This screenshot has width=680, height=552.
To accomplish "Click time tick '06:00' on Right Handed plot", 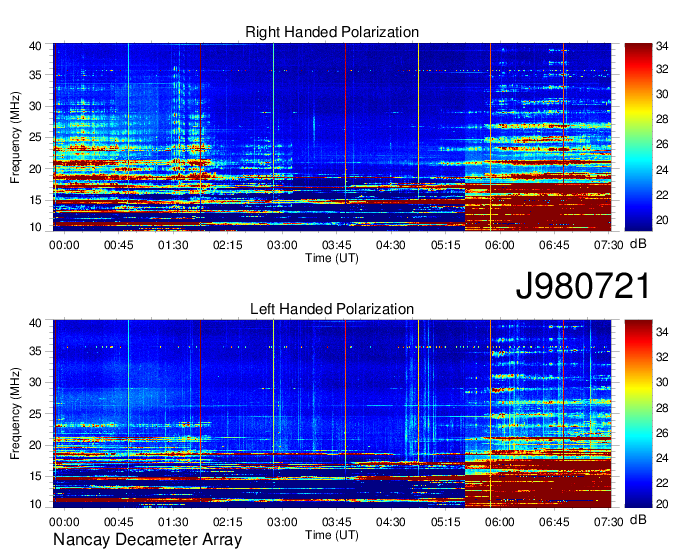I will tap(500, 245).
